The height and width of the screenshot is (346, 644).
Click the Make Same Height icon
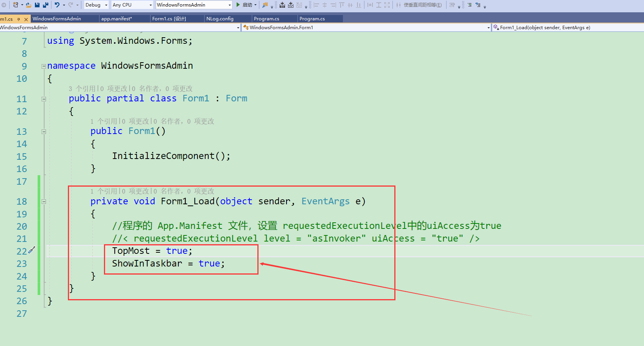[379, 5]
